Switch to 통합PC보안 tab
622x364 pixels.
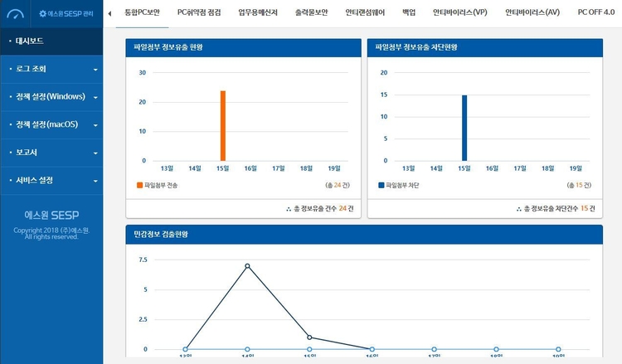(x=142, y=12)
